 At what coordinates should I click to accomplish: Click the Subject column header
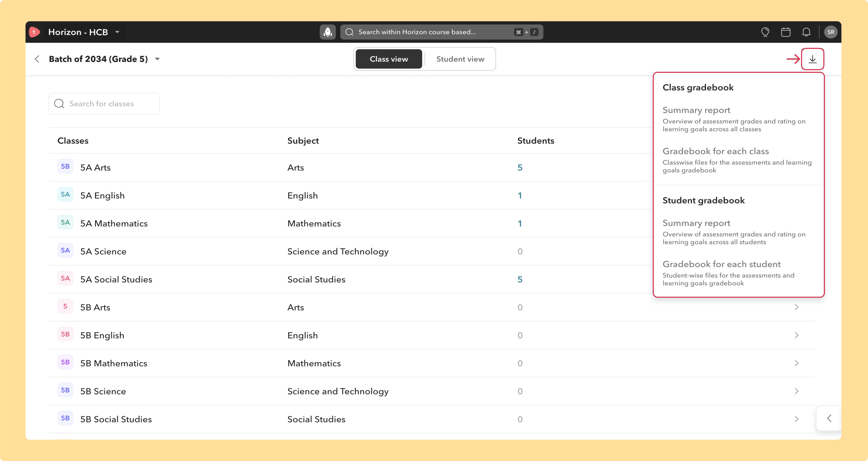pyautogui.click(x=303, y=141)
